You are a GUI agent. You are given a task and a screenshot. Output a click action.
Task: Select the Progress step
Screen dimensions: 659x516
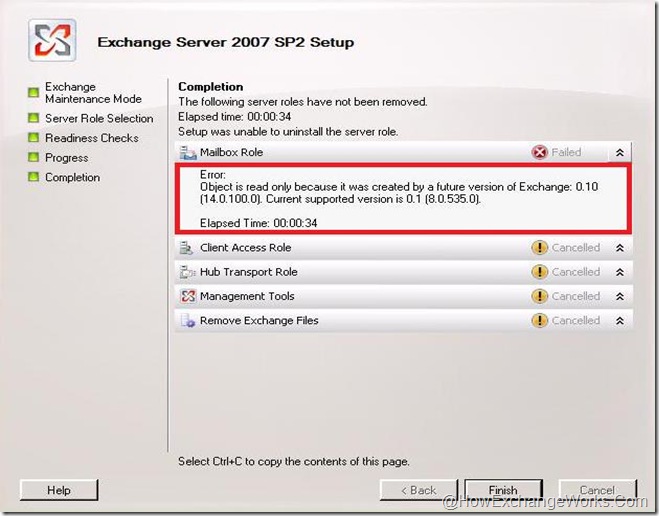[x=67, y=158]
